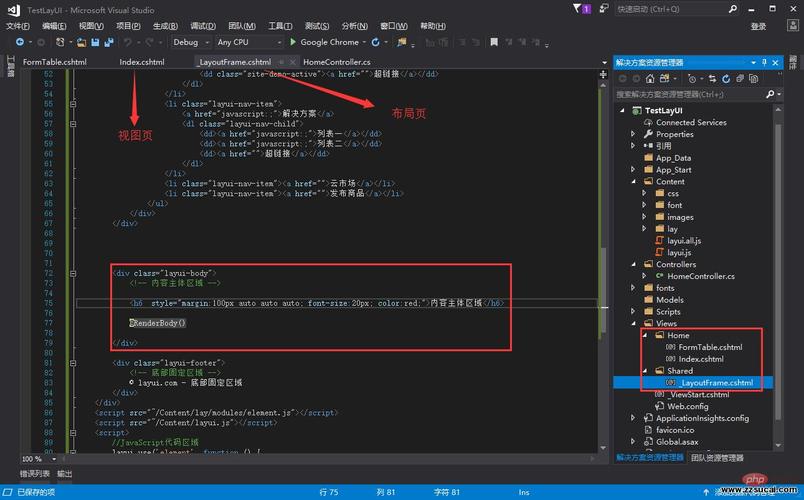
Task: Select Web.config in the Views folder
Action: tap(688, 406)
